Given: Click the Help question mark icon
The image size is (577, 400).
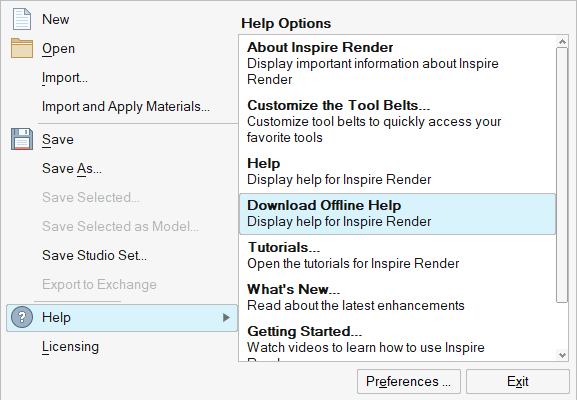Looking at the screenshot, I should tap(22, 317).
